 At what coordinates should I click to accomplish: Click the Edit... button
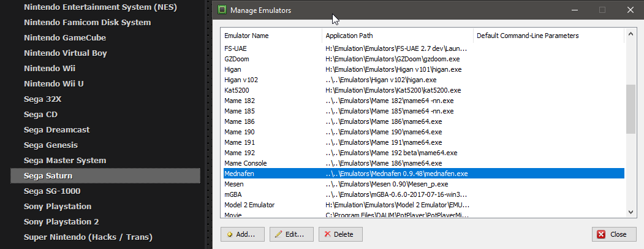[x=292, y=234]
